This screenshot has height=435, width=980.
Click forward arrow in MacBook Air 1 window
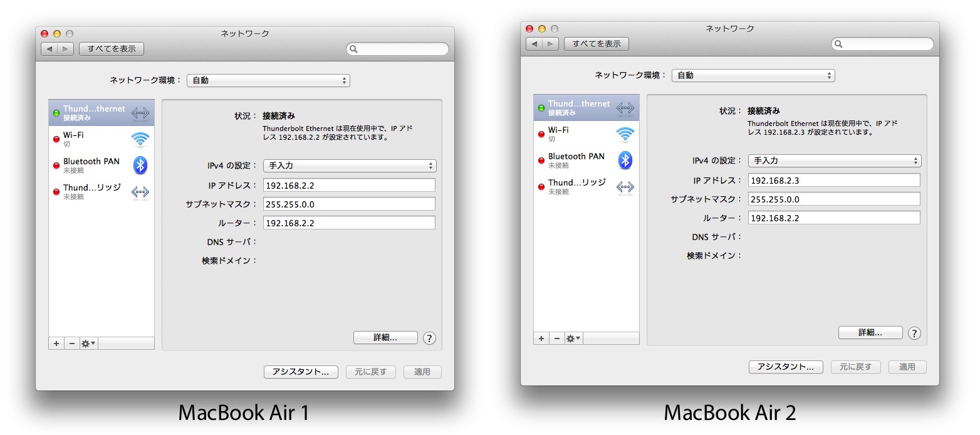coord(66,49)
